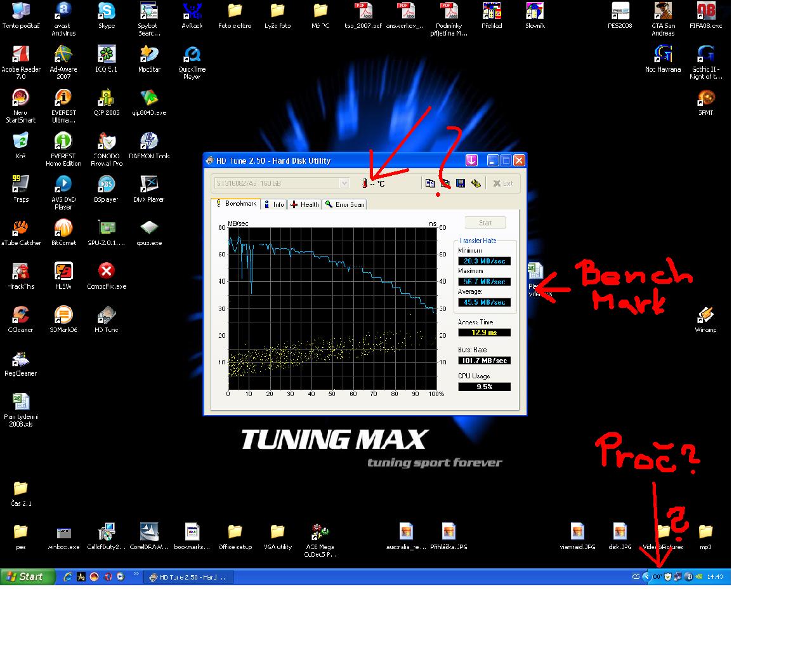Select the RegCleaner desktop icon
The height and width of the screenshot is (650, 812).
click(x=21, y=362)
